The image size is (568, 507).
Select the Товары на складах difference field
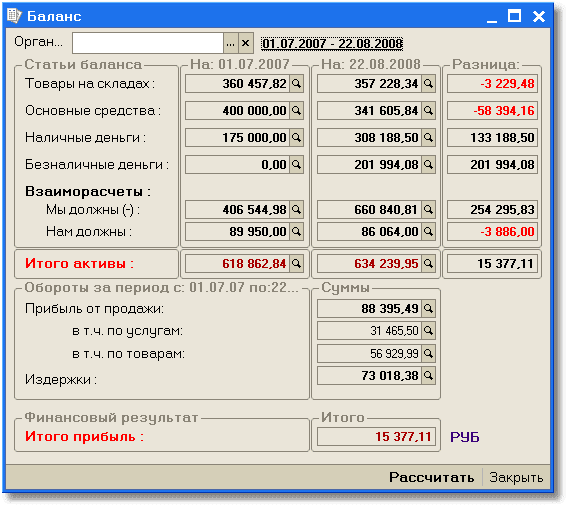point(492,84)
